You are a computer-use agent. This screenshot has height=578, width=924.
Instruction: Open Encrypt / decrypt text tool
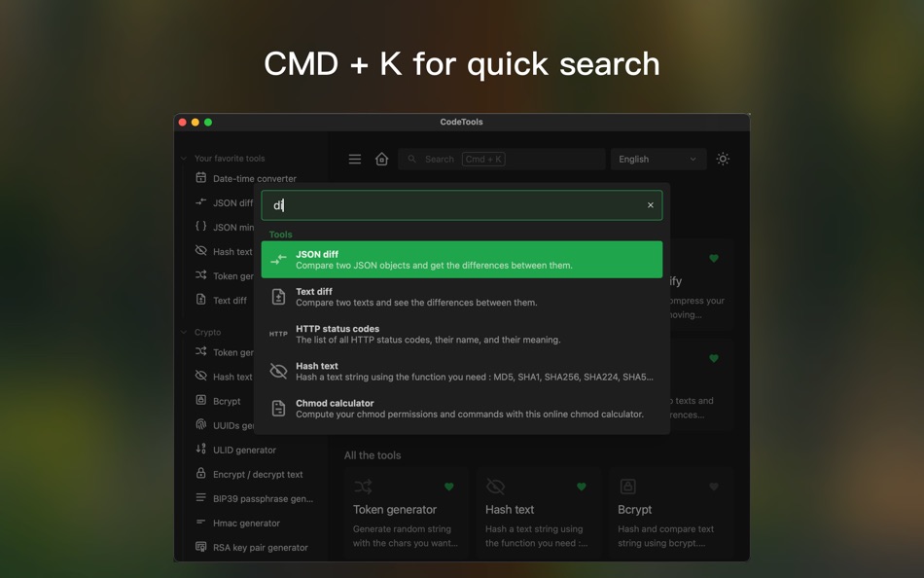coord(258,474)
